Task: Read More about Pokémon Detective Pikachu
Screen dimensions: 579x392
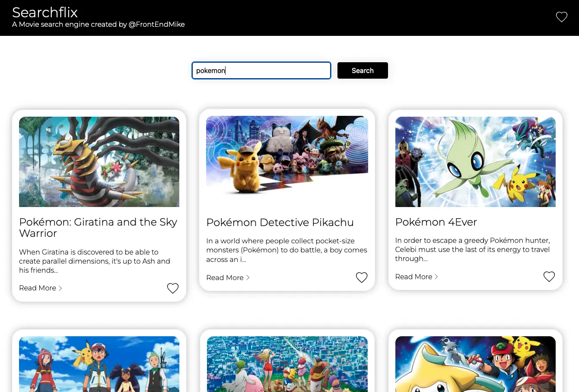Action: [228, 277]
